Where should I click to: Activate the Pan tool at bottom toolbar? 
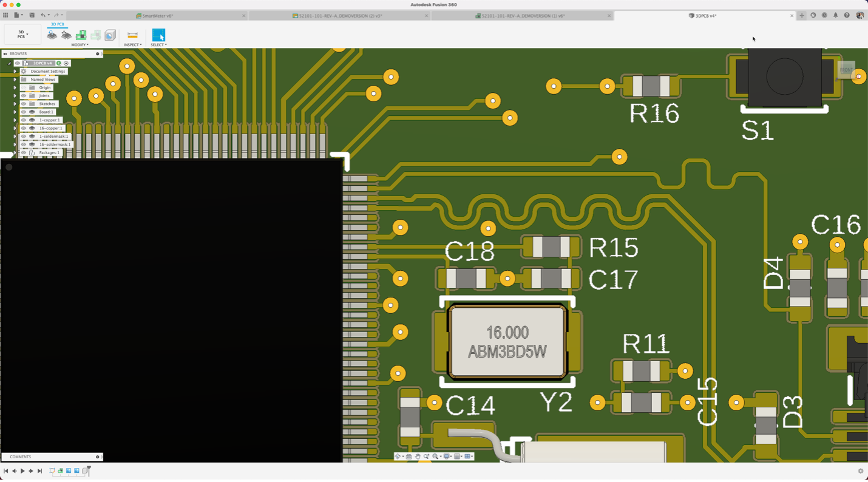418,457
